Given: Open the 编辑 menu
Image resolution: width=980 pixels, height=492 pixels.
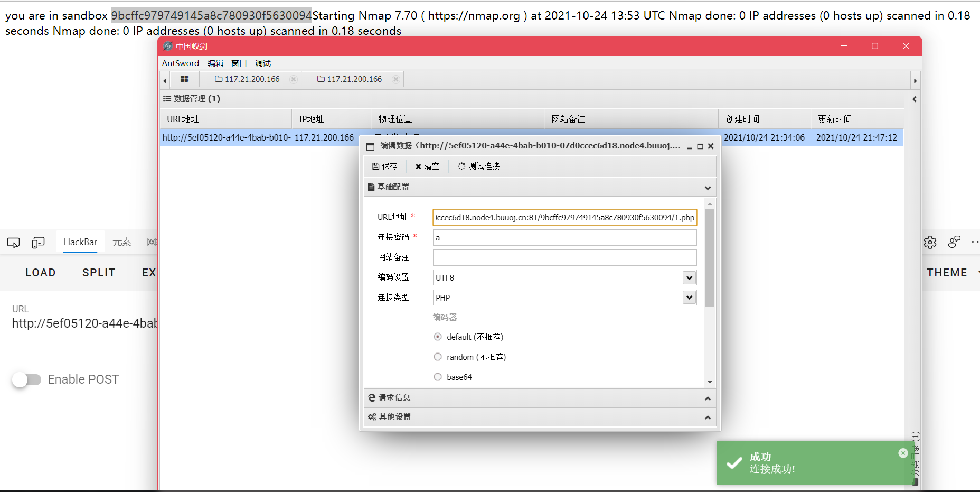Looking at the screenshot, I should pyautogui.click(x=215, y=63).
